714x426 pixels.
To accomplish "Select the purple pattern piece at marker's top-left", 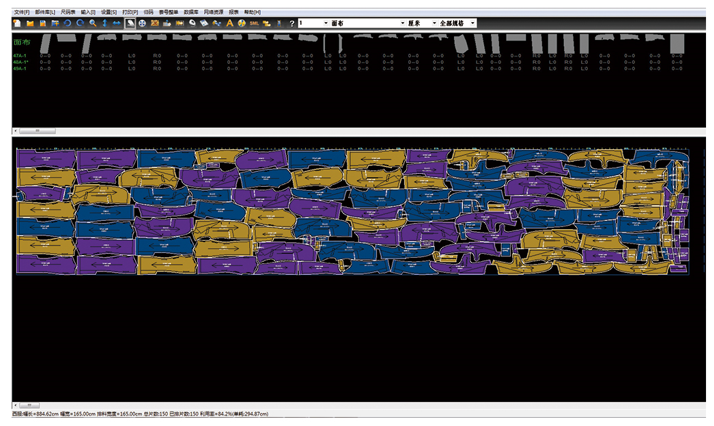I will (47, 158).
